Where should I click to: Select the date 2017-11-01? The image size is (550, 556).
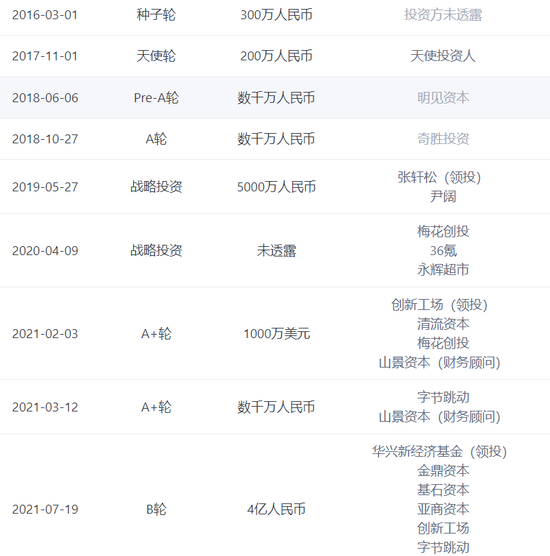coord(45,56)
